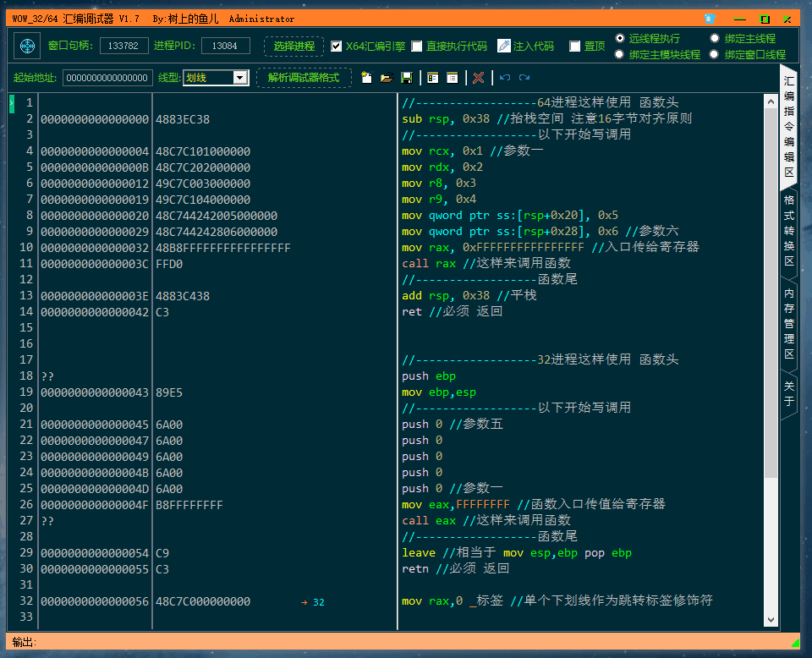Click the code line beginning with 'leave'
Viewport: 812px width, 658px height.
click(x=516, y=552)
